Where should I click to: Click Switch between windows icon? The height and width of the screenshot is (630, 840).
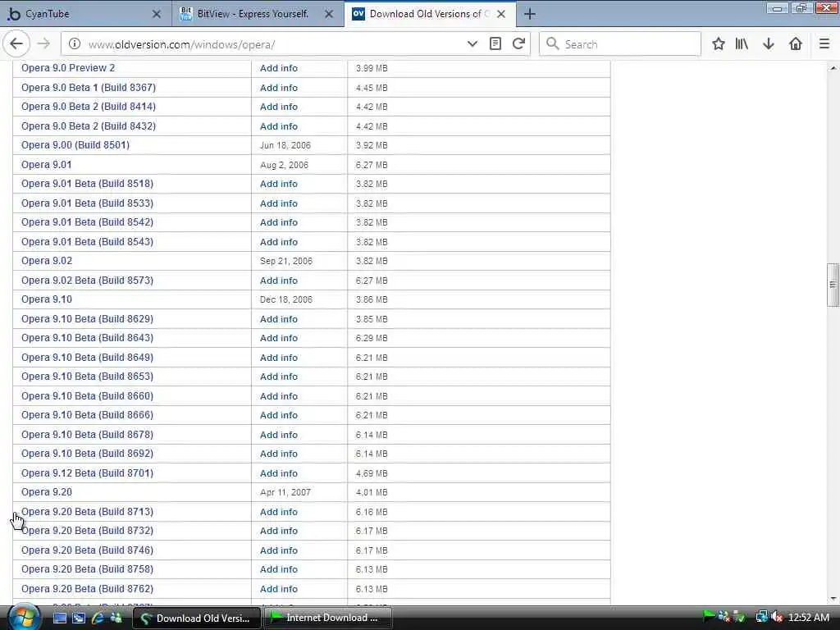[x=79, y=618]
